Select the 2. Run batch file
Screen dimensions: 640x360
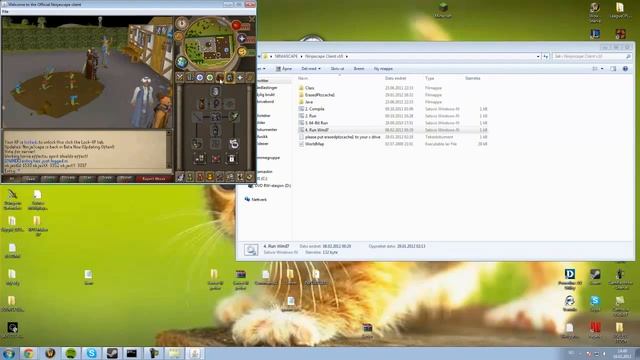pos(311,116)
